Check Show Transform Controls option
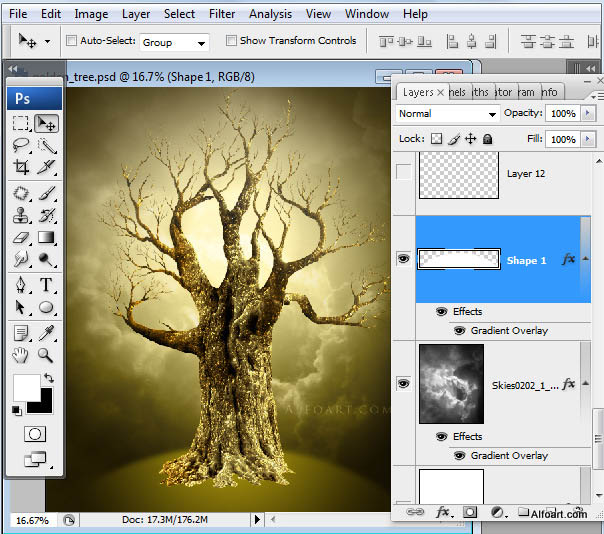Image resolution: width=604 pixels, height=534 pixels. tap(231, 41)
